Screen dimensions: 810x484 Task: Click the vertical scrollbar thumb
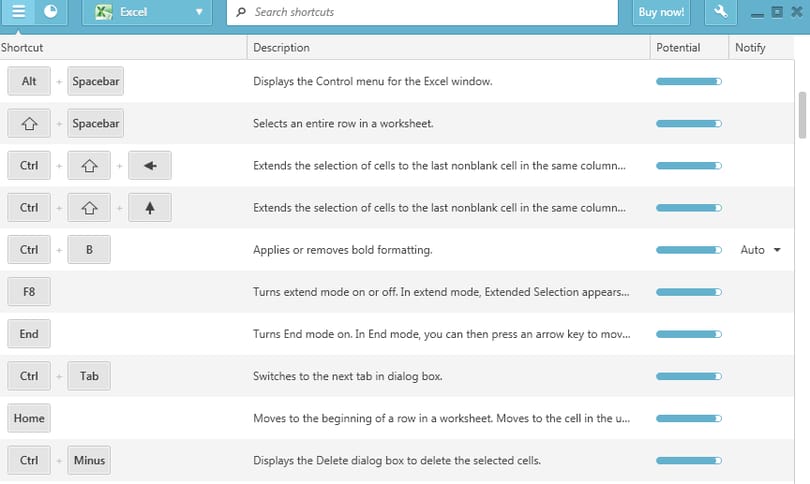coord(802,115)
